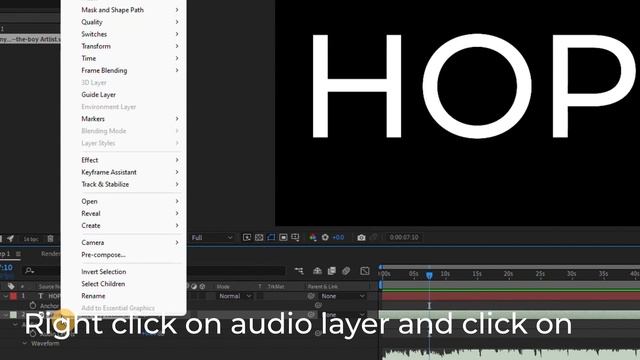Open the Effect submenu
Screen dimensions: 640x360
(x=124, y=160)
